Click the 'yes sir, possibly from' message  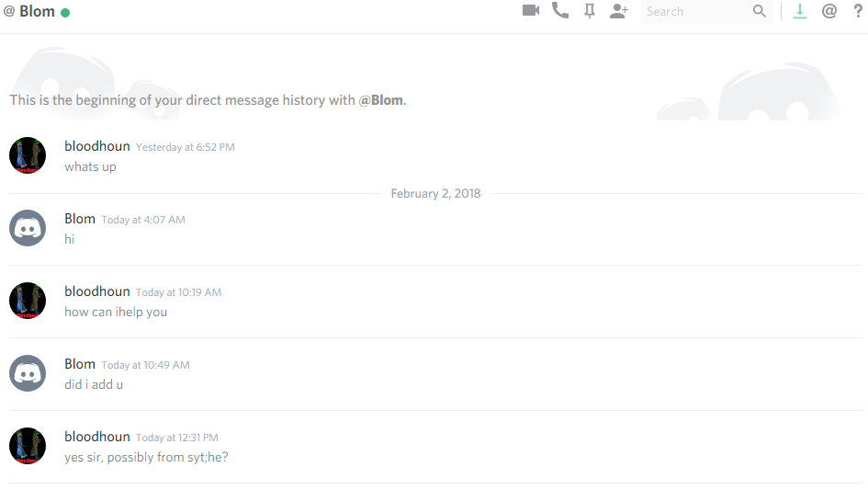[x=146, y=457]
